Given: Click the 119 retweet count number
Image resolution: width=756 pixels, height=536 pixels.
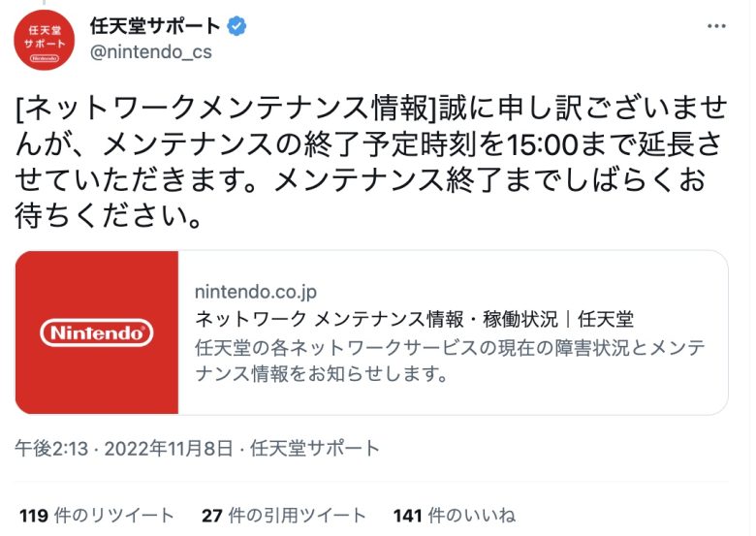Looking at the screenshot, I should coord(33,516).
